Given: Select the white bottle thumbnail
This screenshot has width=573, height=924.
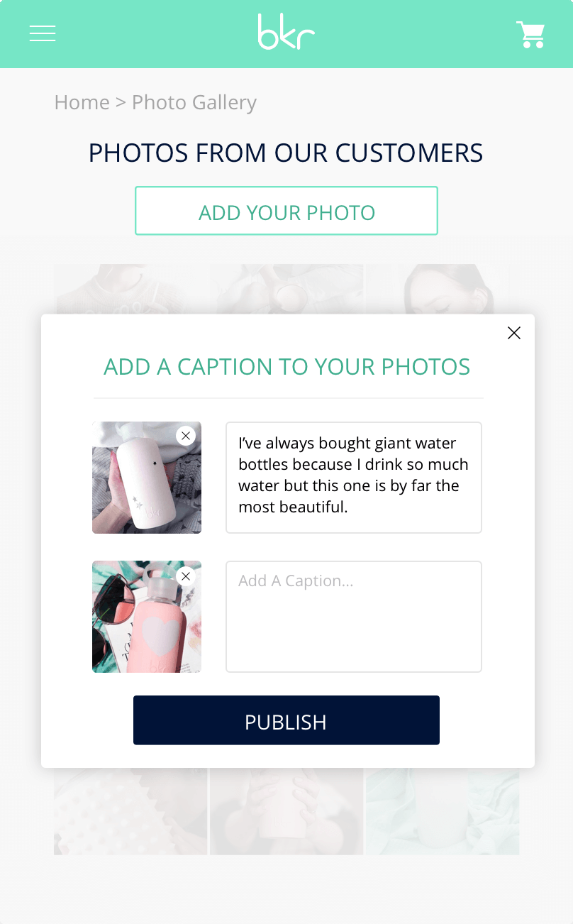Looking at the screenshot, I should (147, 478).
